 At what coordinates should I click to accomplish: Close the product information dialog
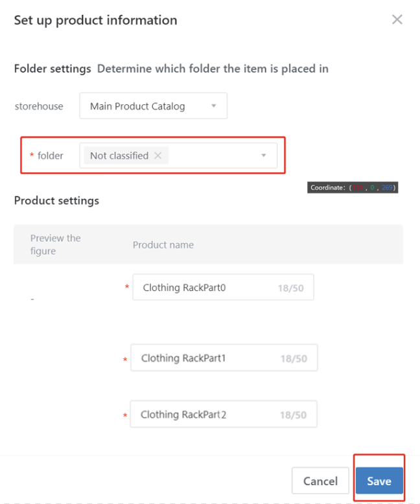(x=397, y=19)
